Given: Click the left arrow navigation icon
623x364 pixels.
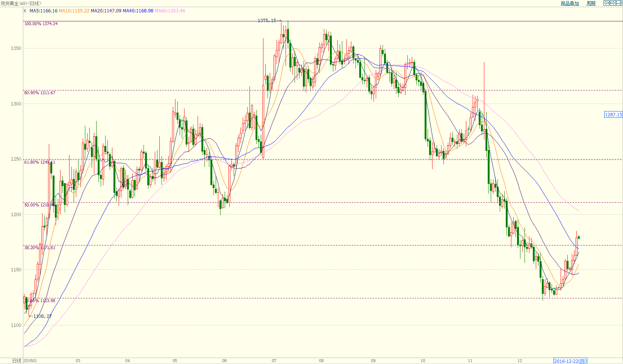Looking at the screenshot, I should [606, 3].
